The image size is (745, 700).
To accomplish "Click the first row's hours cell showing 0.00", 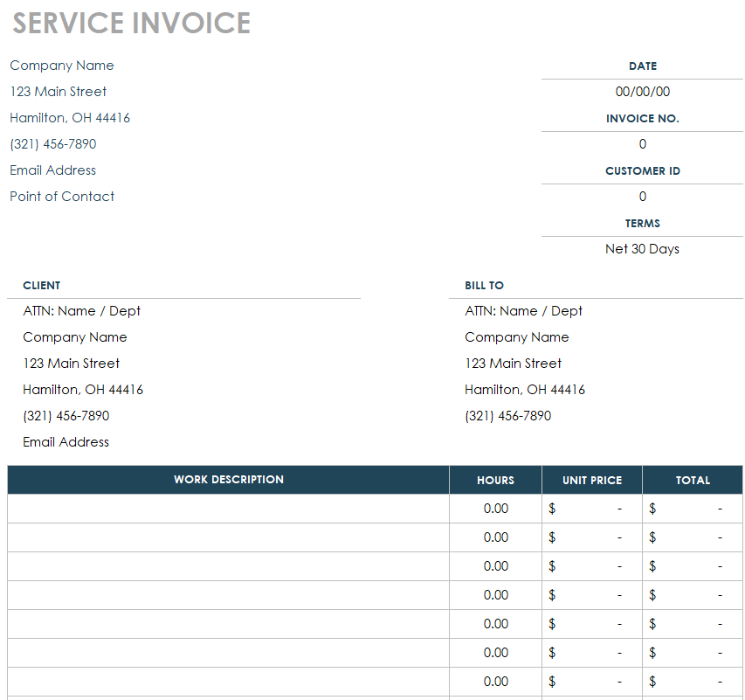I will click(495, 509).
